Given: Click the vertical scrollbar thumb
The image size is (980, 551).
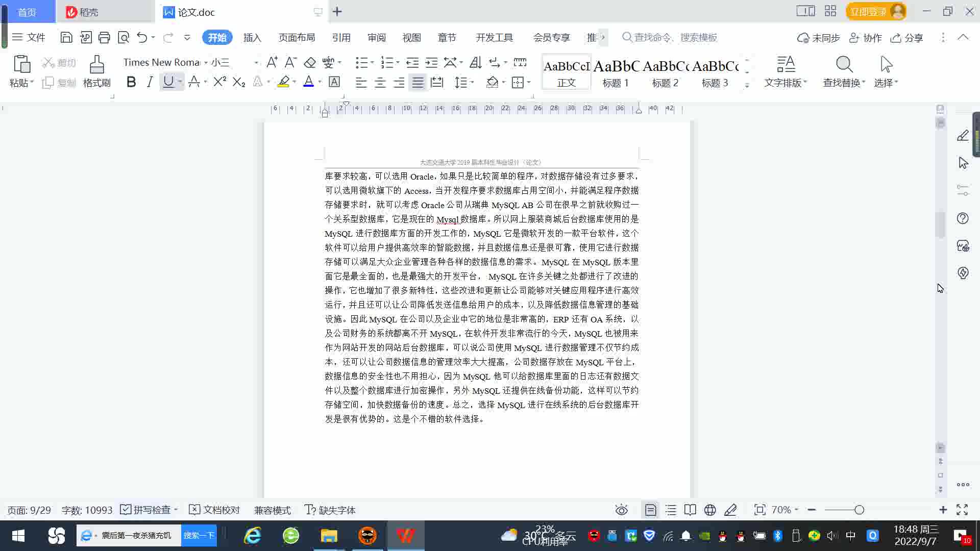Looking at the screenshot, I should tap(940, 225).
